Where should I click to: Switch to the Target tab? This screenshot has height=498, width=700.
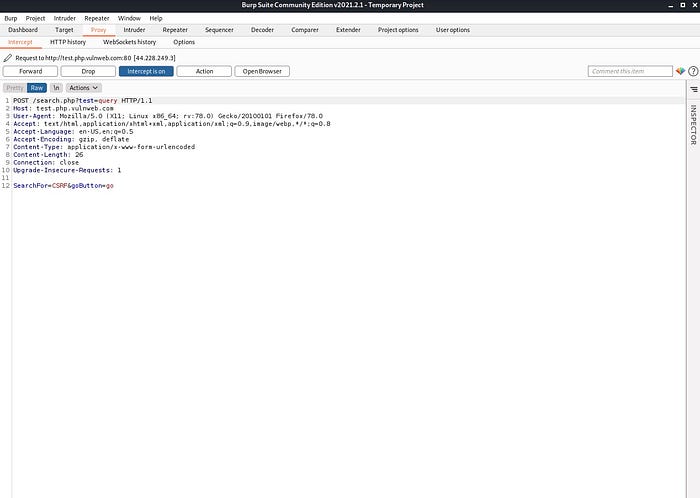[64, 30]
